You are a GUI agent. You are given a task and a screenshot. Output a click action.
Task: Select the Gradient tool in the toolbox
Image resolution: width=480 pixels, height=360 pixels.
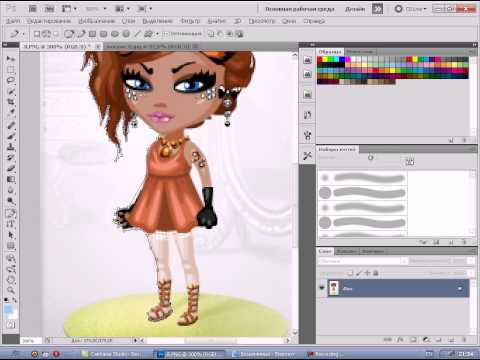click(11, 180)
